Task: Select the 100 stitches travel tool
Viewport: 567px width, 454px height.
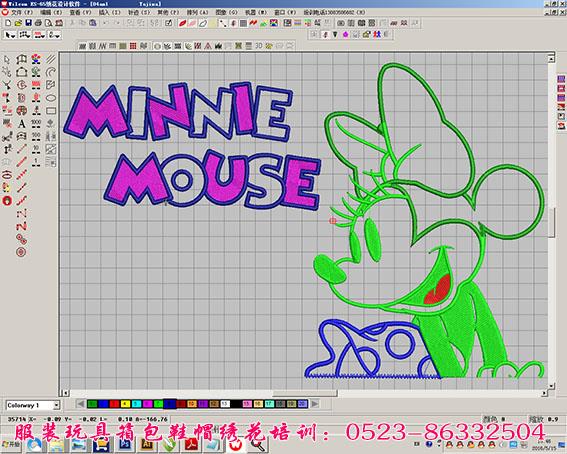Action: click(36, 136)
